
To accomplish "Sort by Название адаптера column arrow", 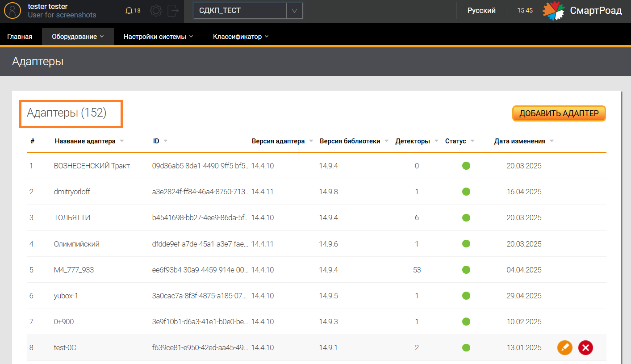I will (122, 141).
